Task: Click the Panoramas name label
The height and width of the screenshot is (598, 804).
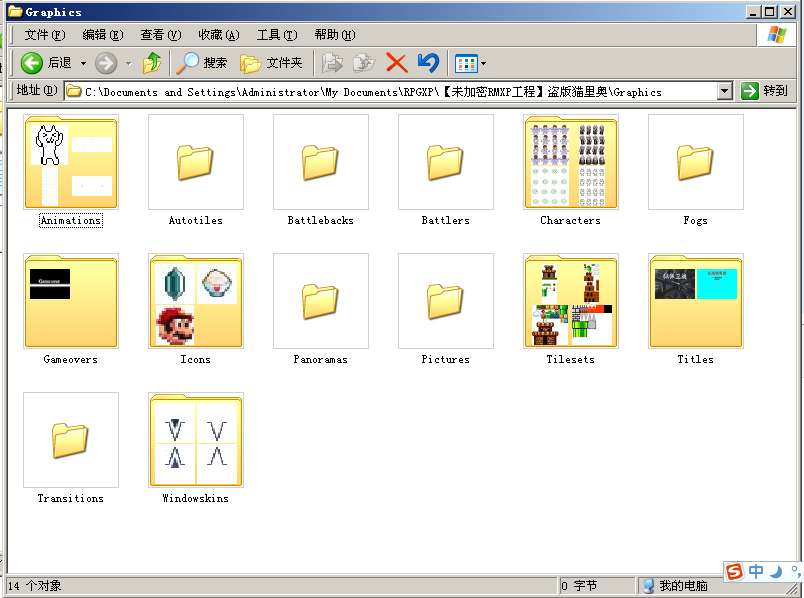Action: 320,360
